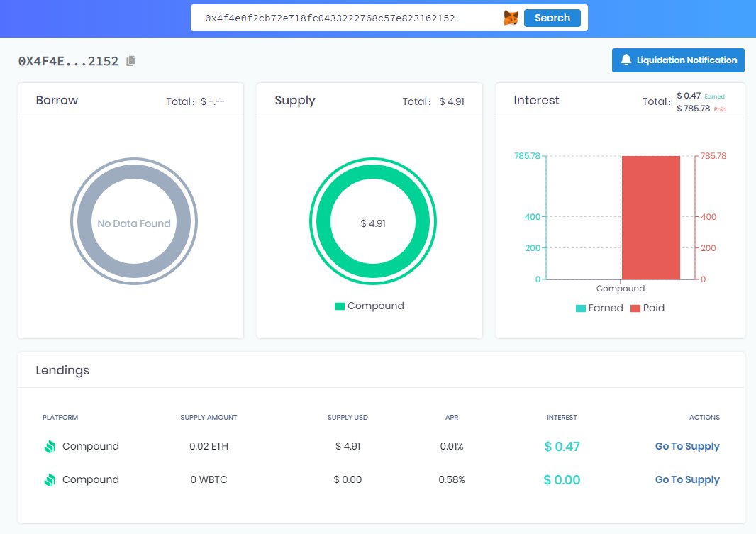The height and width of the screenshot is (534, 756).
Task: Click the green 785.78 left axis label
Action: click(527, 156)
